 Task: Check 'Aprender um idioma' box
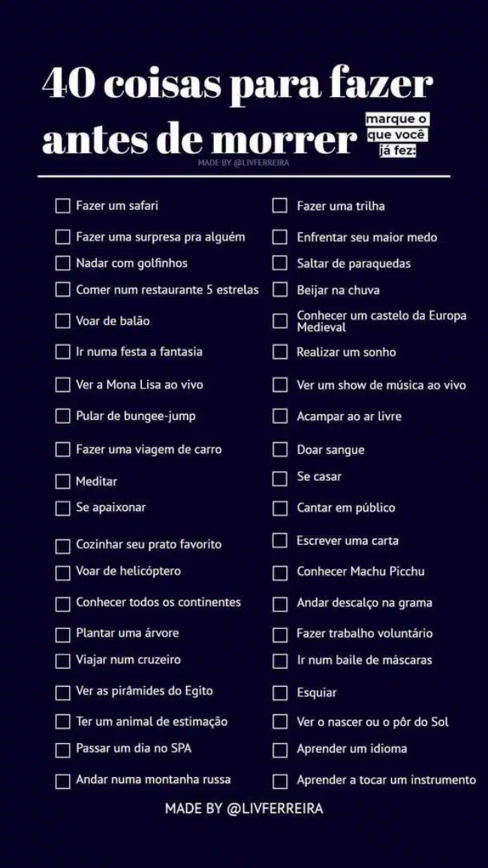279,749
